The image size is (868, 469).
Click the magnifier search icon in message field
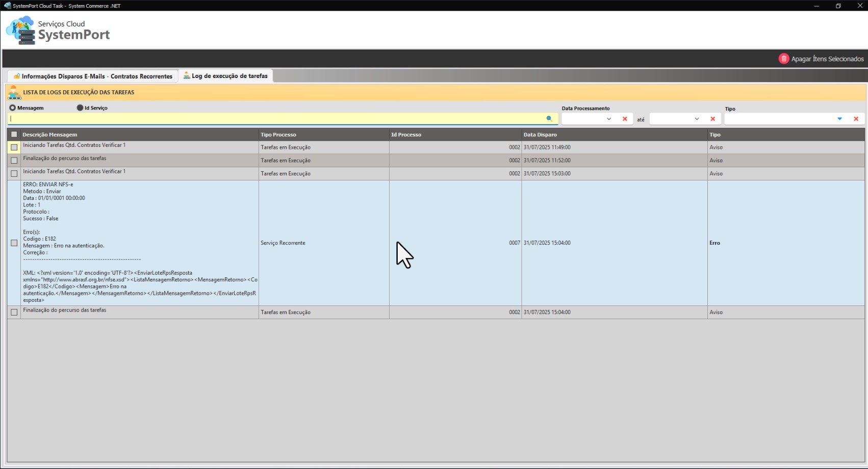(x=549, y=119)
